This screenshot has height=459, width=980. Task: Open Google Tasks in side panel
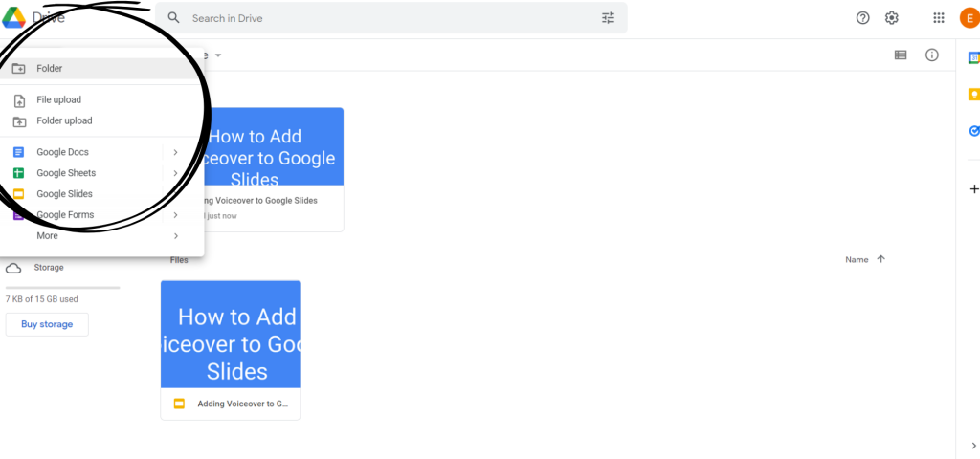pyautogui.click(x=973, y=131)
